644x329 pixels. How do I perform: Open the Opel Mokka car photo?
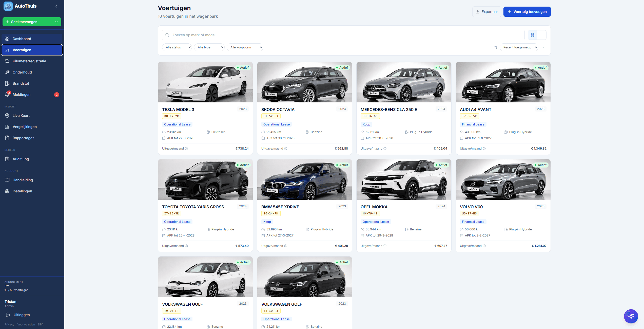click(x=404, y=179)
